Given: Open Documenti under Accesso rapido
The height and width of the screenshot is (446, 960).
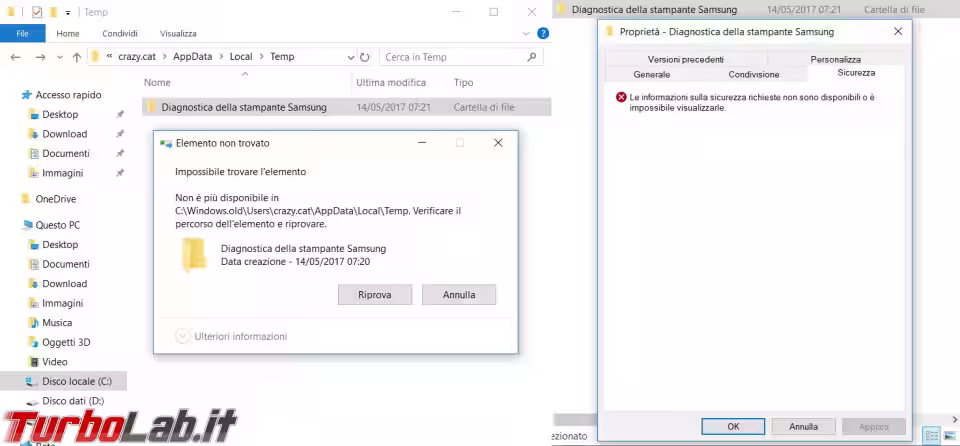Looking at the screenshot, I should (66, 154).
